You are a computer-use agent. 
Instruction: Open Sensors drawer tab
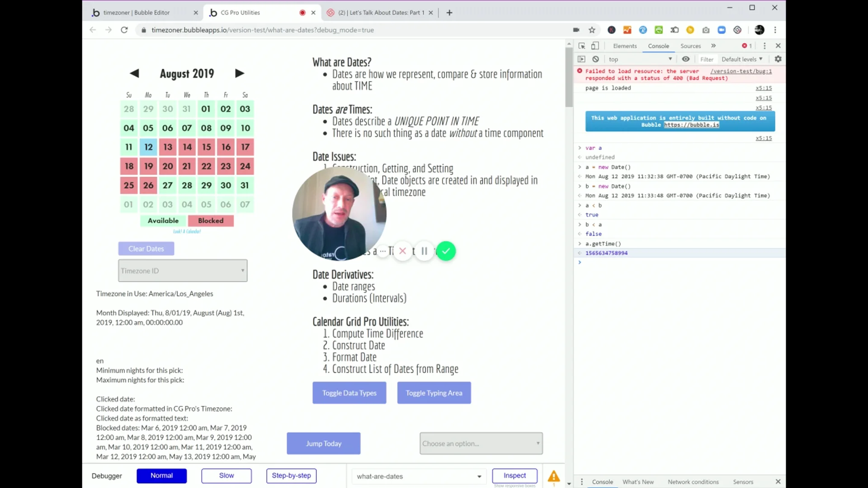coord(743,482)
